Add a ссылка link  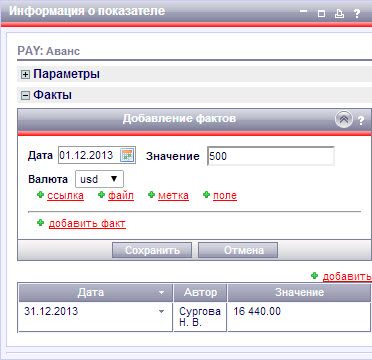(x=65, y=196)
